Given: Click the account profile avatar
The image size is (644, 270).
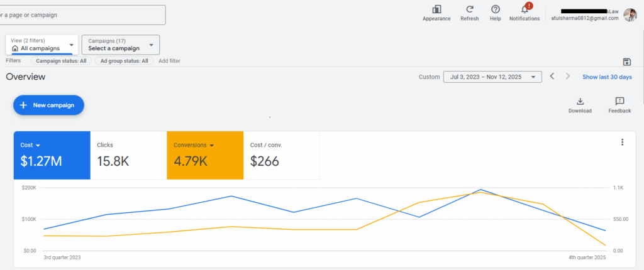Looking at the screenshot, I should coord(630,14).
